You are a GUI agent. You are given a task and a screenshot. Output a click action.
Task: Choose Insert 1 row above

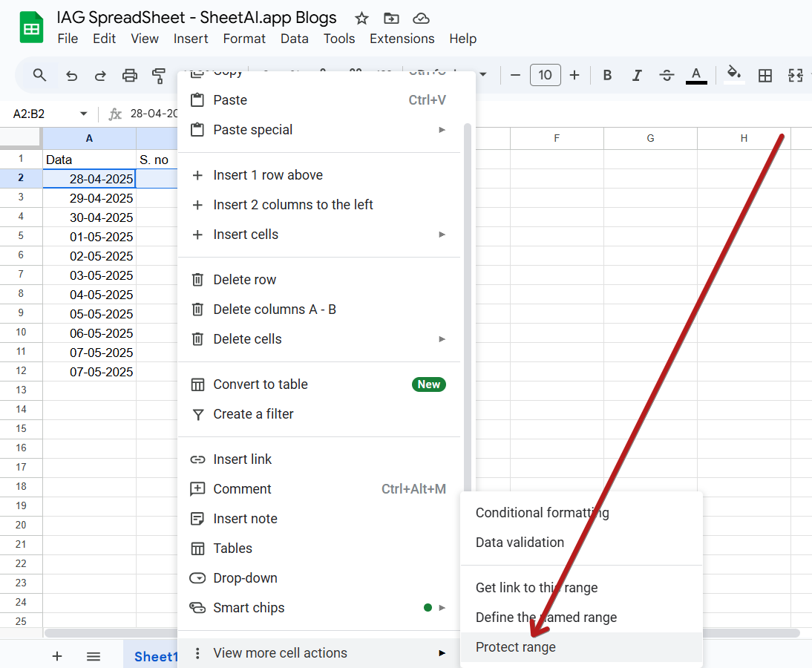[x=319, y=175]
